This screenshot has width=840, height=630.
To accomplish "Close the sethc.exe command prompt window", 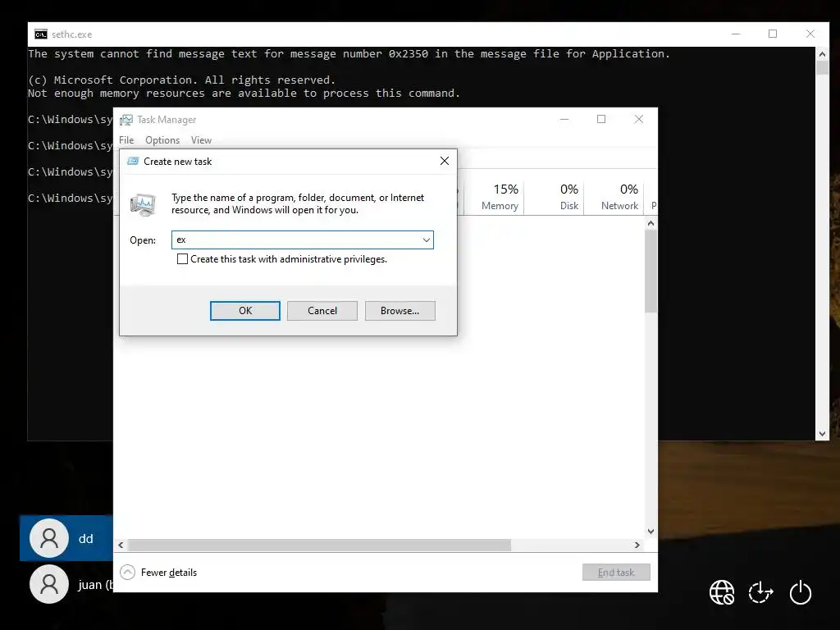I will coord(810,34).
